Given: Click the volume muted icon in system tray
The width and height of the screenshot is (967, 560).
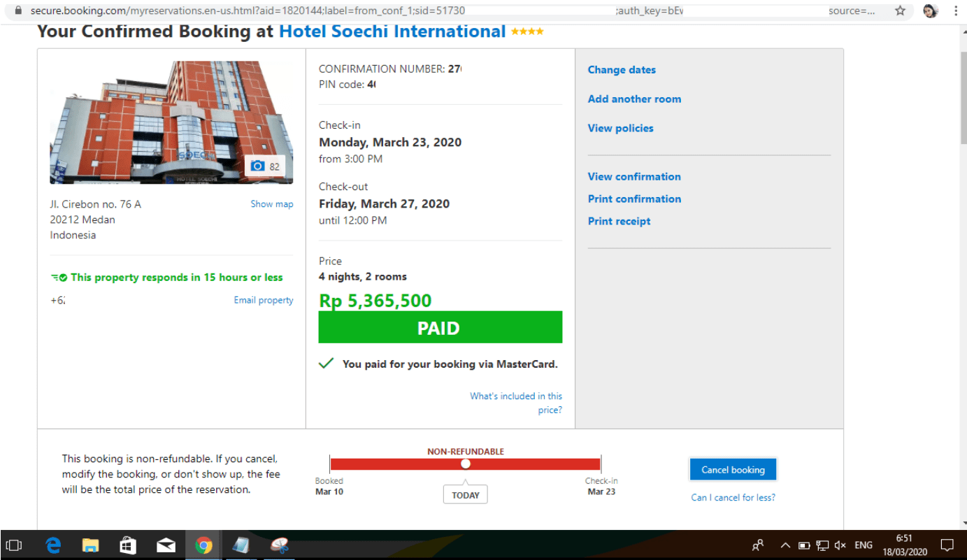Looking at the screenshot, I should (840, 545).
